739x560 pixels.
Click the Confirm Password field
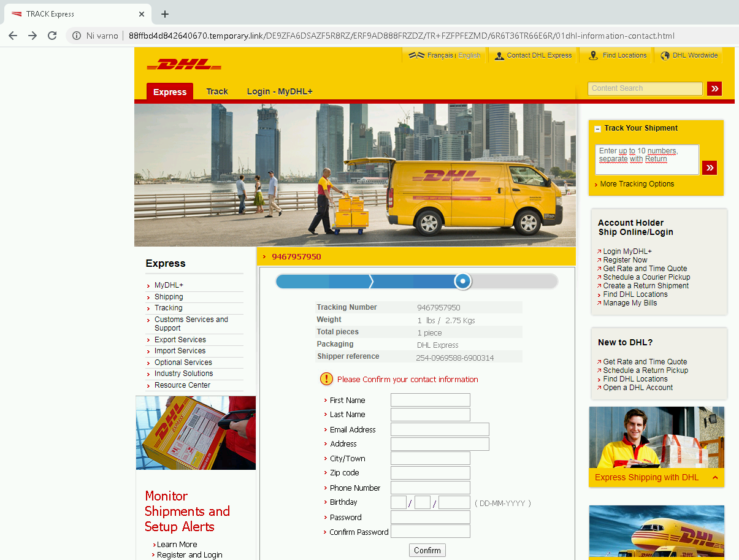pos(431,531)
